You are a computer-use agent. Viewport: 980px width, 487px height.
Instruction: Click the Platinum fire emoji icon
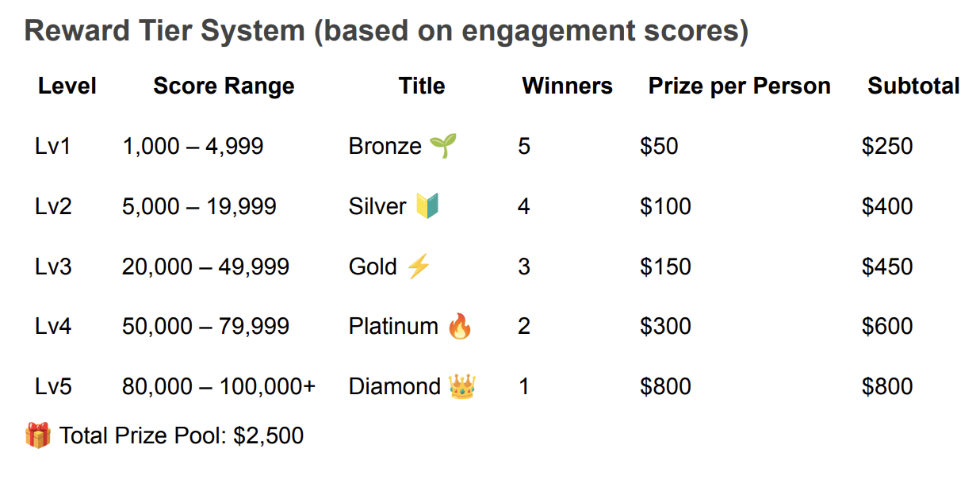pos(459,326)
